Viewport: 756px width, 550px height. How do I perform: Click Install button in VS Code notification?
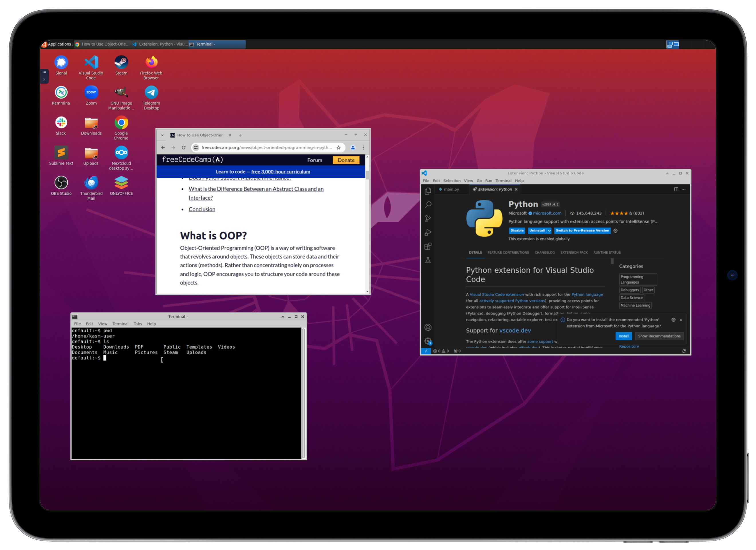pyautogui.click(x=623, y=336)
